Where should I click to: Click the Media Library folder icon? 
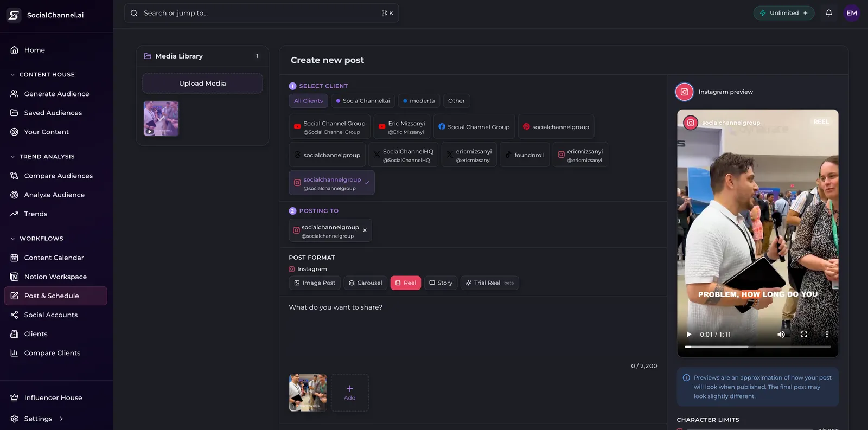(148, 56)
